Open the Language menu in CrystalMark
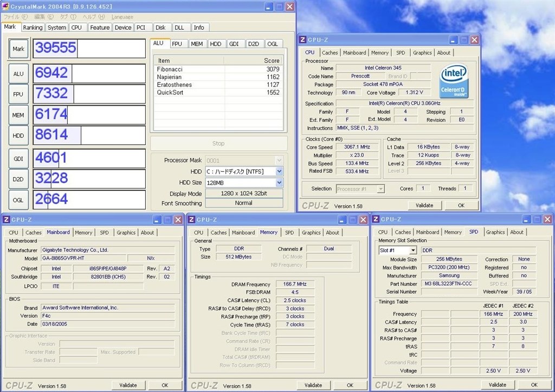Screen dimensions: 555x392 (122, 17)
